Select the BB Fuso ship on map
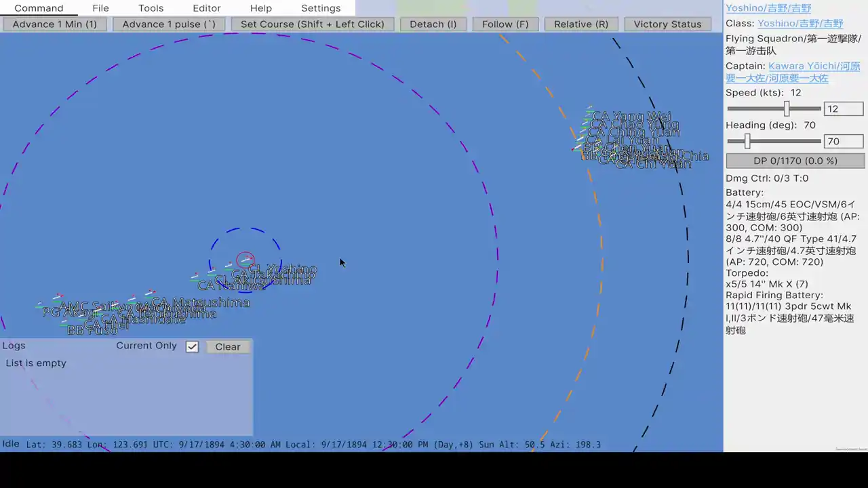Image resolution: width=868 pixels, height=488 pixels. pyautogui.click(x=92, y=331)
